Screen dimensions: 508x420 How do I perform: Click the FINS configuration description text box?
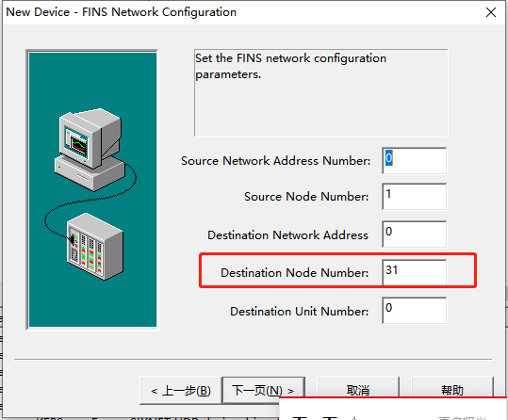321,93
